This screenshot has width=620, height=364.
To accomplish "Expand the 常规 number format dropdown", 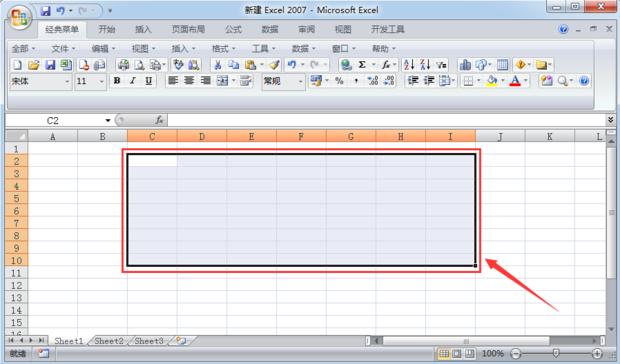I will [x=283, y=81].
